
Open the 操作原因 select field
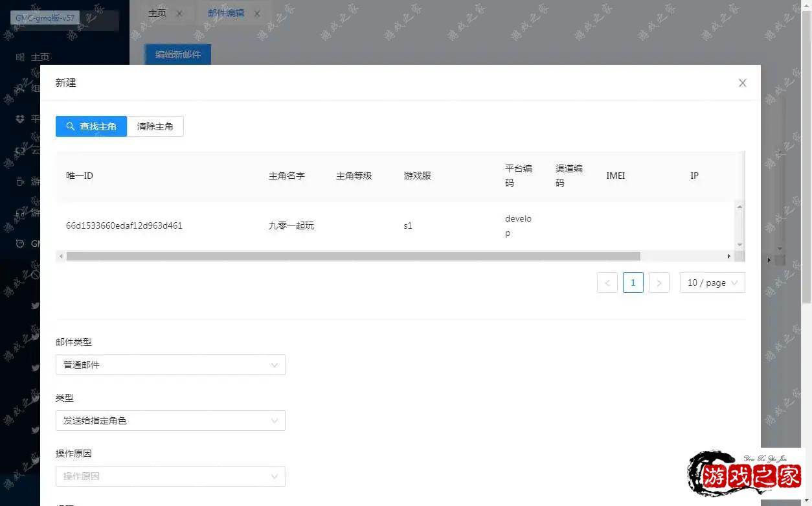(x=170, y=476)
